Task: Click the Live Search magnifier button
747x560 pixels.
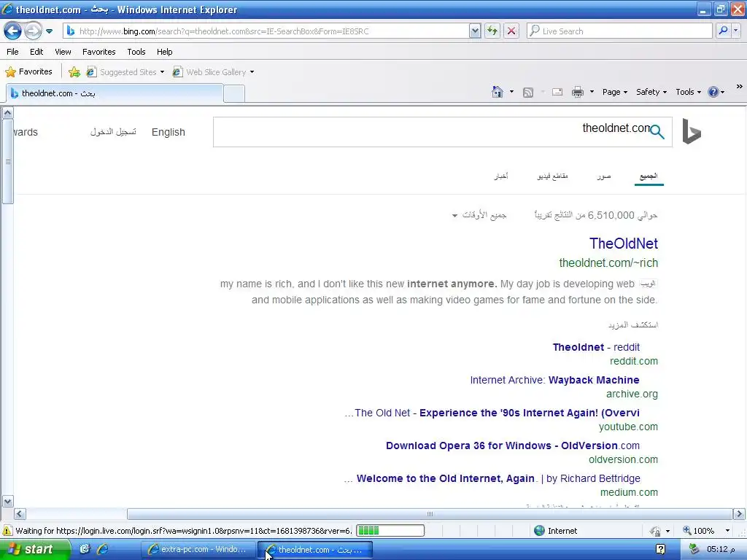Action: point(723,31)
